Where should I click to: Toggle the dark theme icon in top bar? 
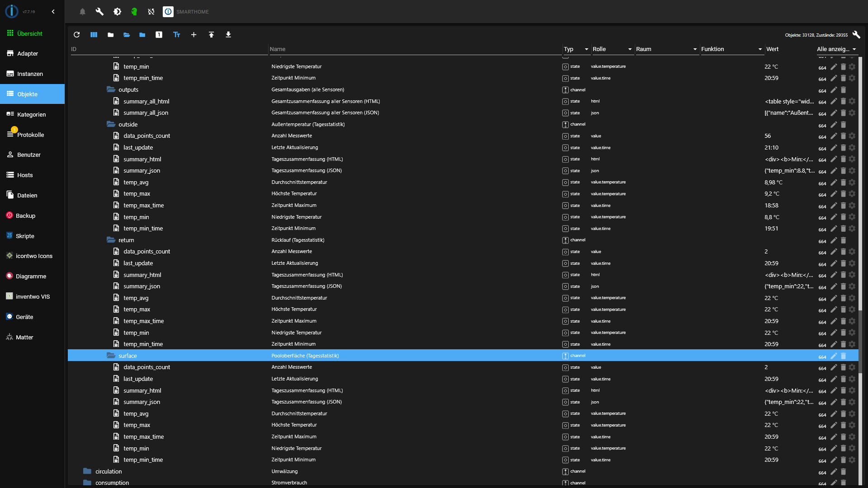(117, 12)
